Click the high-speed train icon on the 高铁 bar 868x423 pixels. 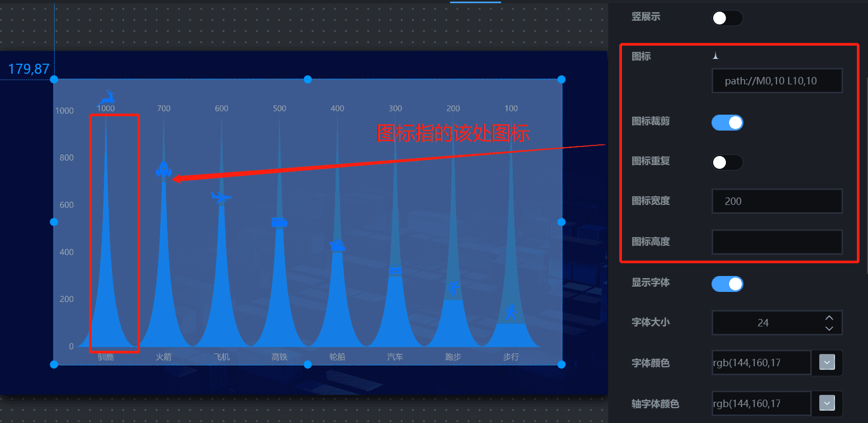click(x=279, y=222)
